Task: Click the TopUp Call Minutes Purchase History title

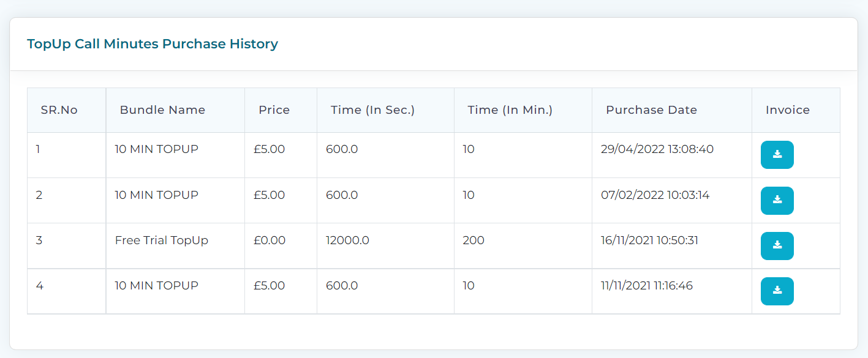Action: pos(153,44)
